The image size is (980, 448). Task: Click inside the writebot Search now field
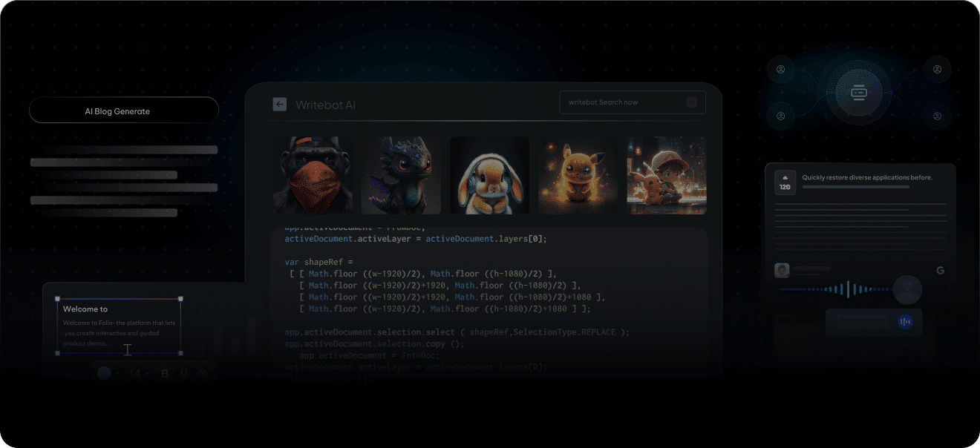[622, 102]
